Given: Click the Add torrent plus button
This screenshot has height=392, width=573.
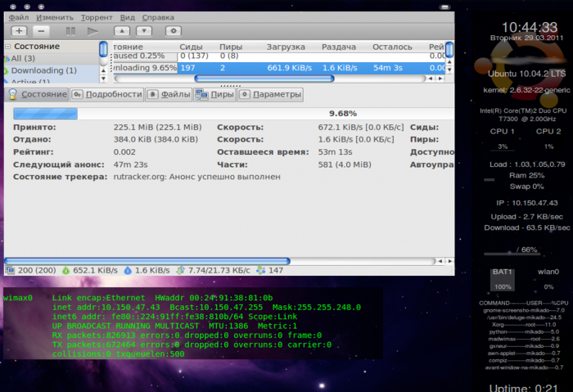Looking at the screenshot, I should (x=19, y=31).
